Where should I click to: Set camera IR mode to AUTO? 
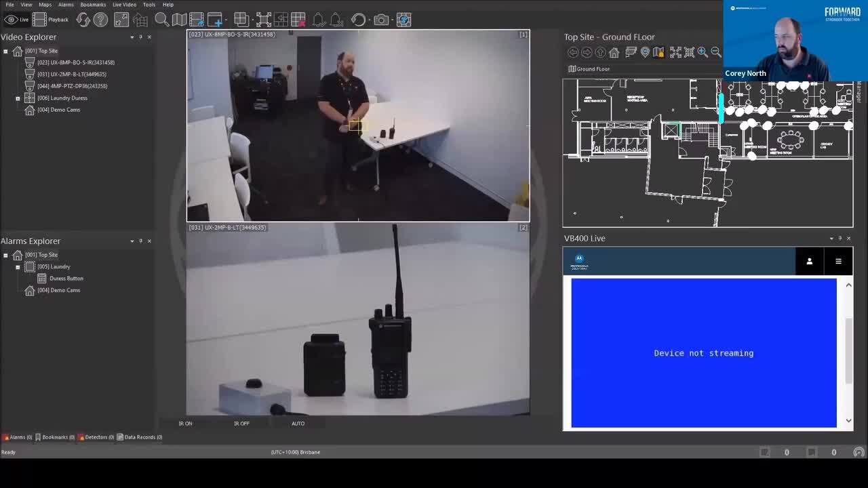tap(298, 424)
